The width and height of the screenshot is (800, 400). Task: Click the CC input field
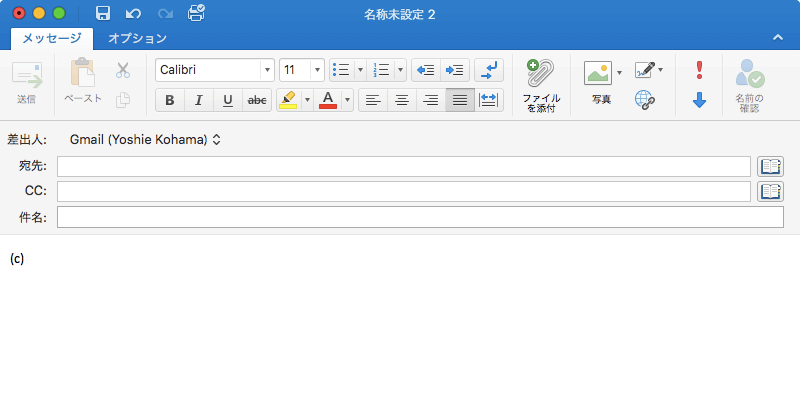click(x=404, y=191)
